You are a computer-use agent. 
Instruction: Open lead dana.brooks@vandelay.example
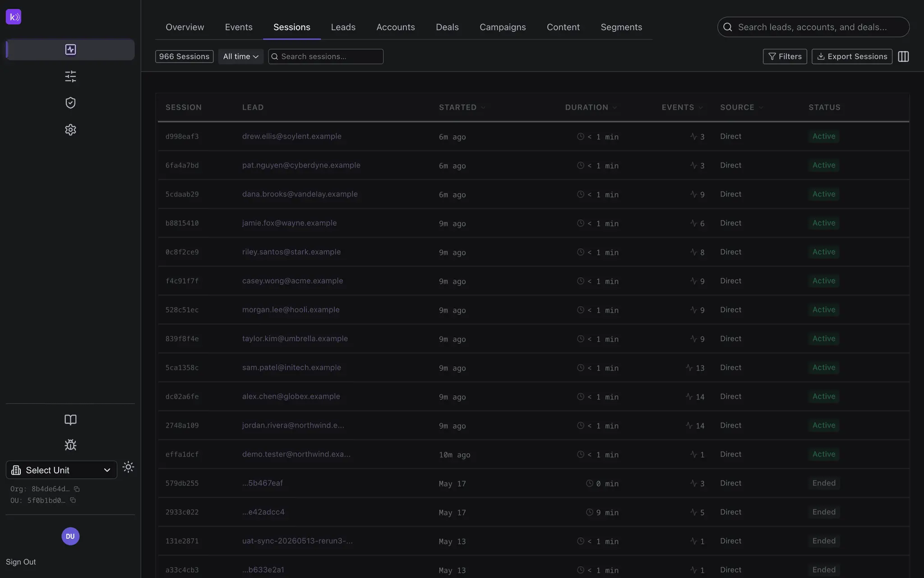(300, 194)
